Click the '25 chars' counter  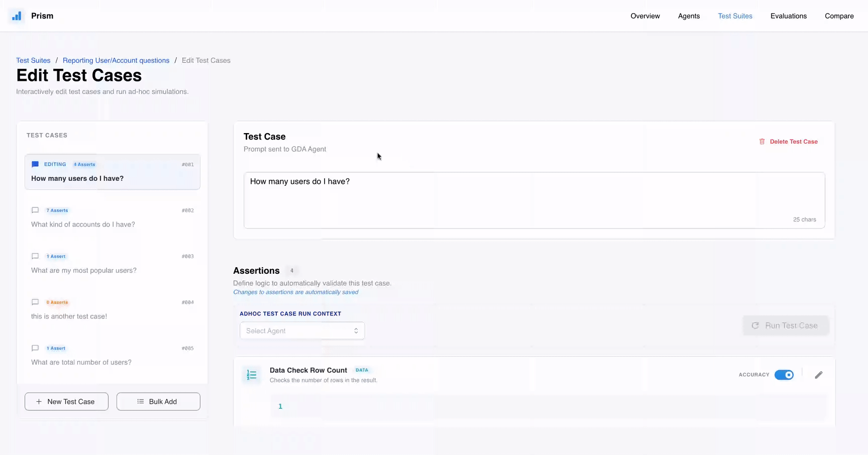point(805,219)
